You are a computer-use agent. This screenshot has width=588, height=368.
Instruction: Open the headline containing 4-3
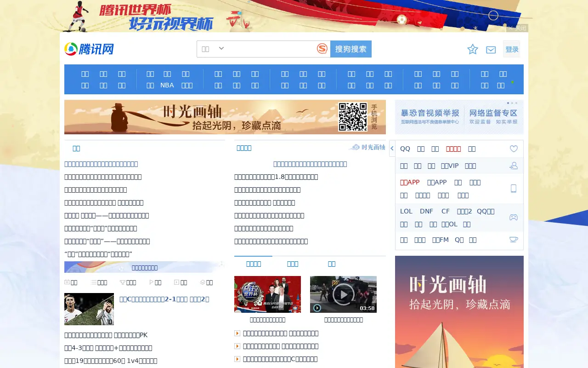tap(108, 348)
